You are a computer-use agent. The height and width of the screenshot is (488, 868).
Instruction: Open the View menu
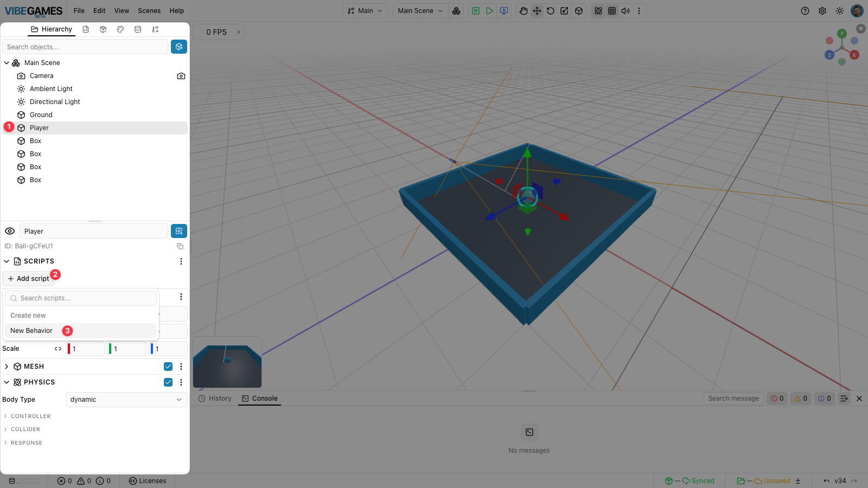point(122,11)
